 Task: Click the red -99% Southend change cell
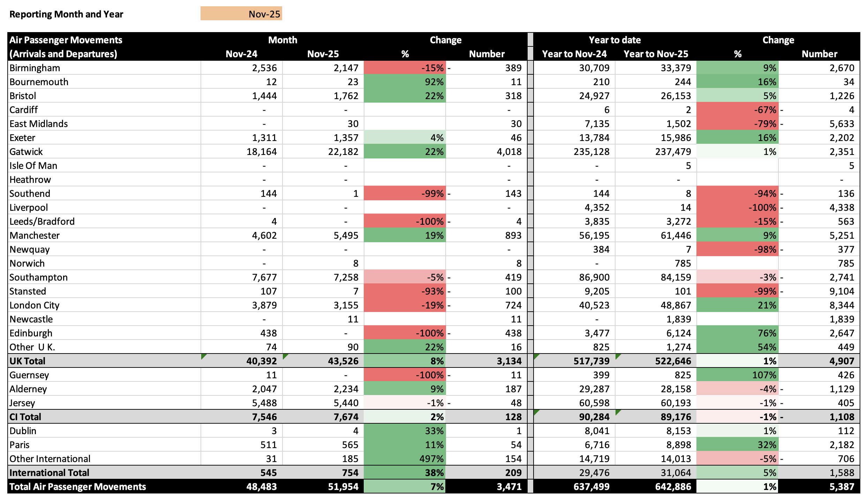coord(405,193)
